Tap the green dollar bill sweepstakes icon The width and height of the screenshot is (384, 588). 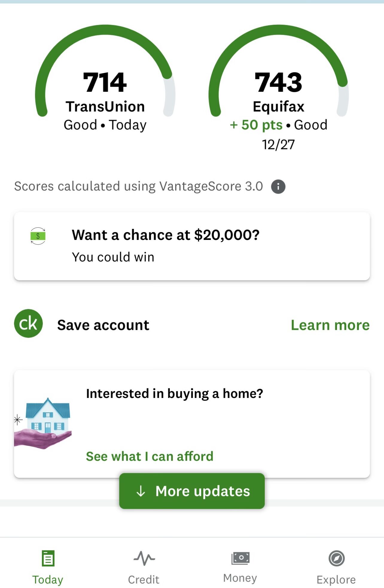(x=38, y=236)
